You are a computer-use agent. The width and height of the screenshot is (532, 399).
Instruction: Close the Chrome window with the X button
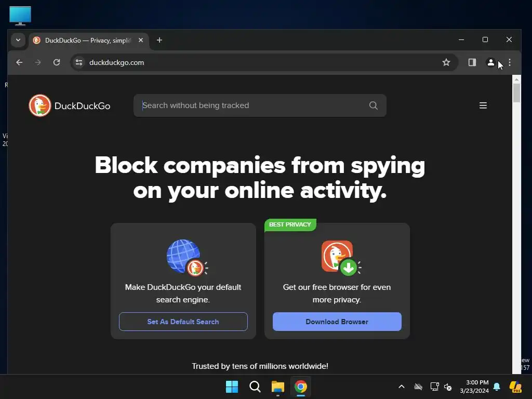[509, 39]
